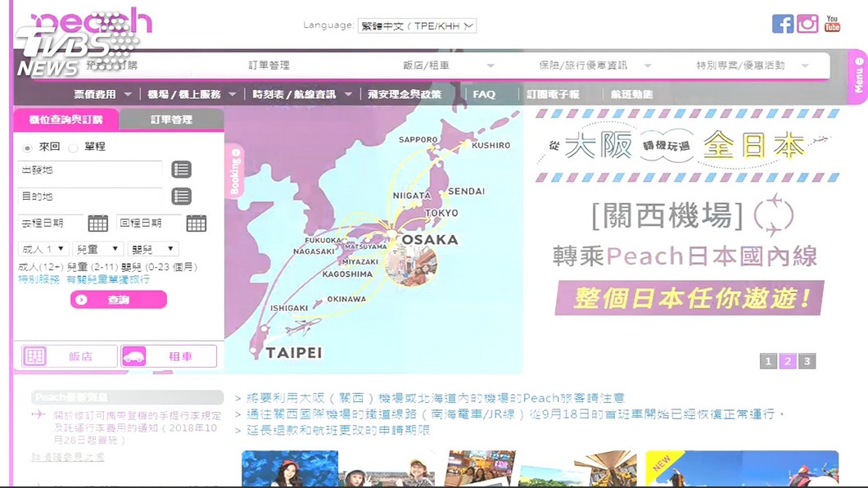Screen dimensions: 868x488
Task: Open the 嬰兒 infant count dropdown
Action: click(x=153, y=249)
